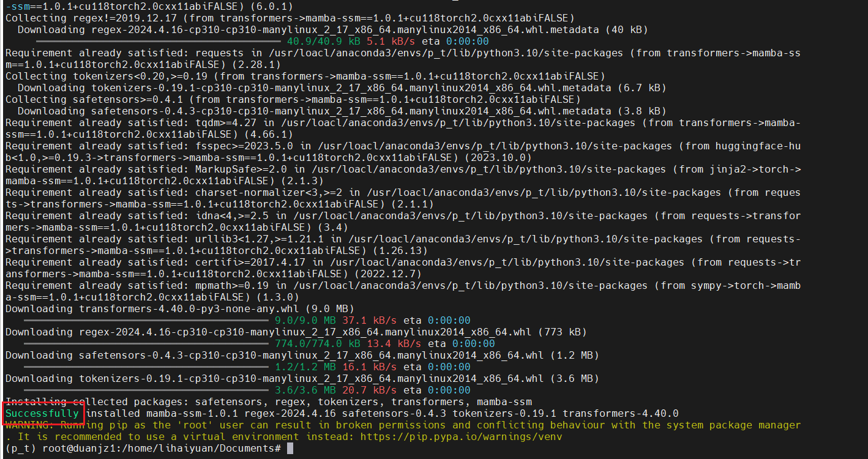Image resolution: width=868 pixels, height=459 pixels.
Task: Click the progress bar beside 9.0/9.0 MB
Action: [146, 321]
